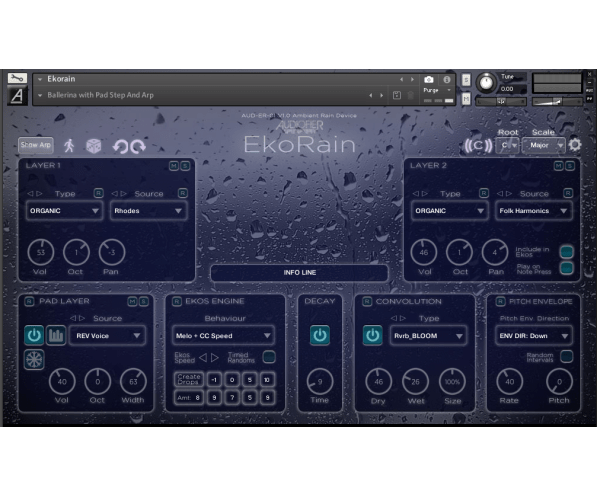Go to next Layer 1 Source arrow
The image size is (597, 497).
point(124,193)
